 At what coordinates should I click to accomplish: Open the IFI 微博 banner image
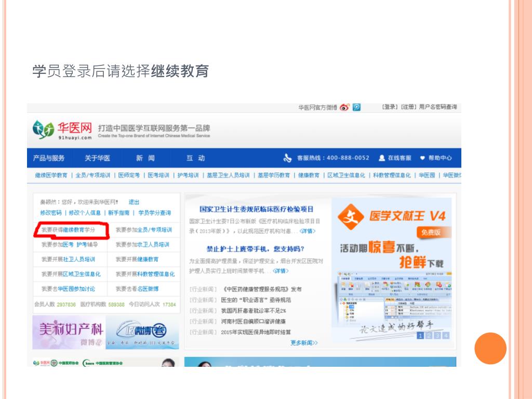click(x=142, y=332)
